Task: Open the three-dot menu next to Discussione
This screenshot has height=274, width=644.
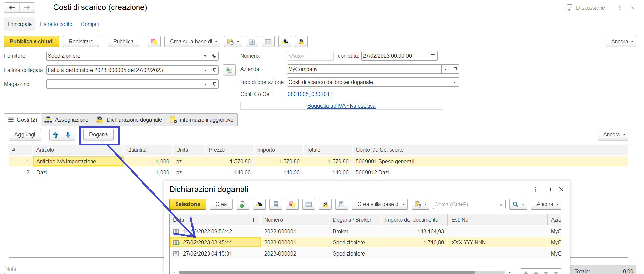Action: coord(620,8)
